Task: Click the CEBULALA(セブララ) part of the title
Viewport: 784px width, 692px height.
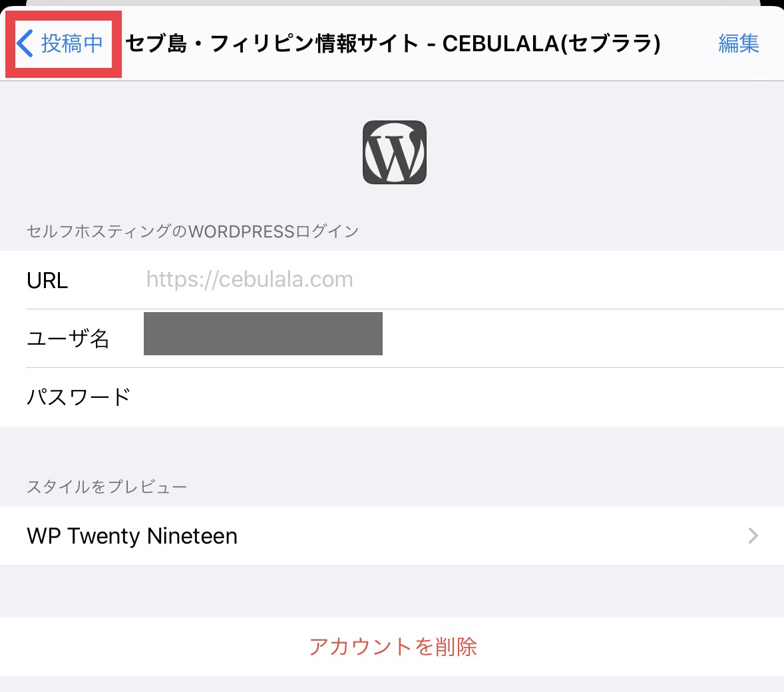Action: click(551, 43)
